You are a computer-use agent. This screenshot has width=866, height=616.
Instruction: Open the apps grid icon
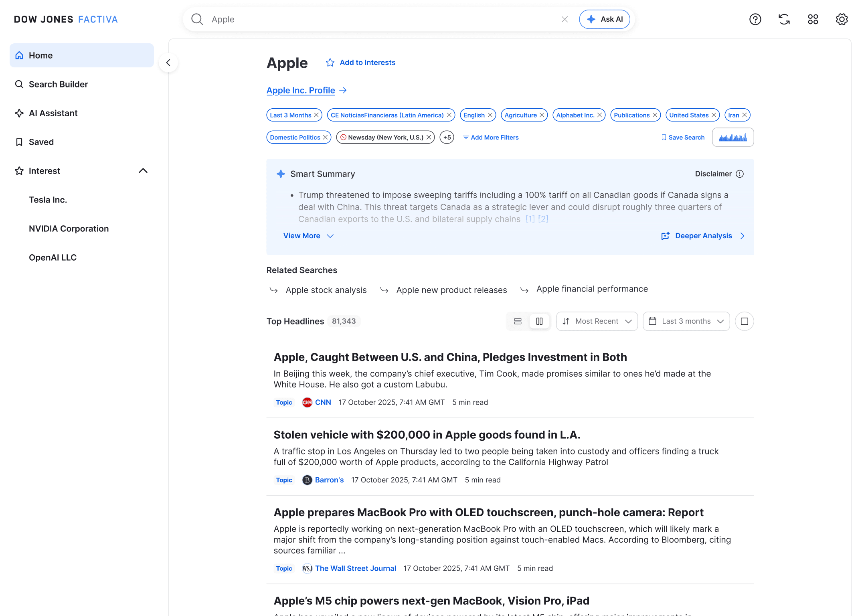click(813, 19)
